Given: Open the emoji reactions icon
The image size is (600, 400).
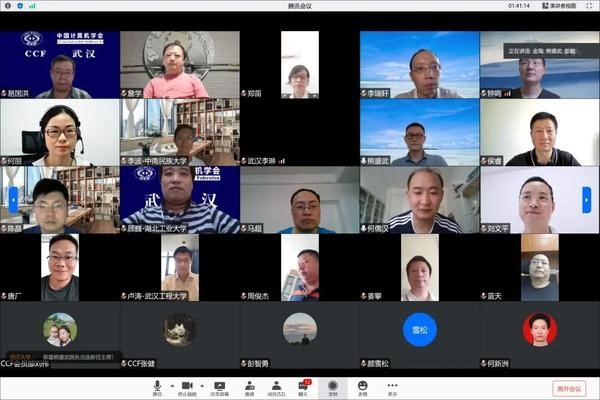Looking at the screenshot, I should click(x=362, y=385).
